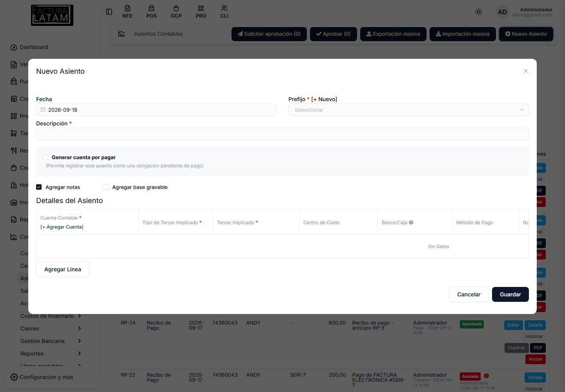Switch theme with the sun icon
This screenshot has width=565, height=392.
point(479,12)
